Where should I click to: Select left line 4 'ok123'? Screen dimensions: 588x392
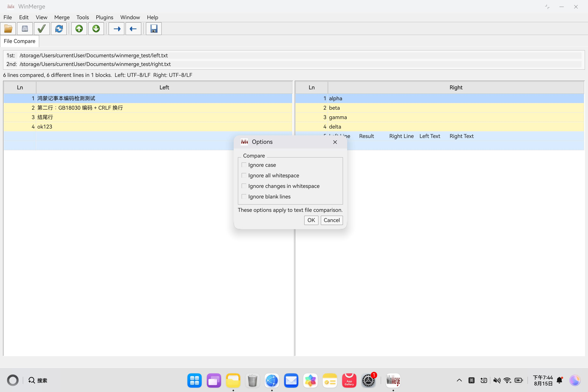tap(148, 127)
